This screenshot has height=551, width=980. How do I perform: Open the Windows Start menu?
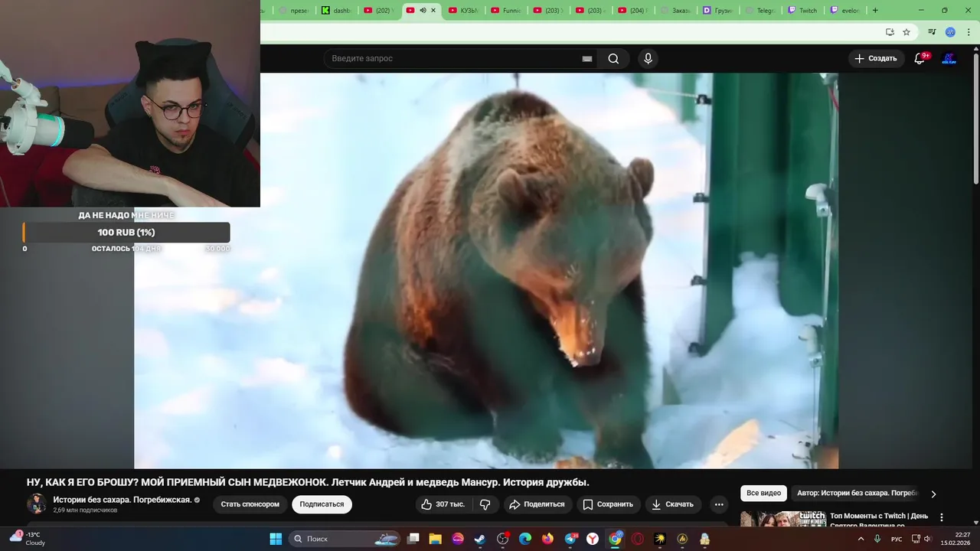276,539
